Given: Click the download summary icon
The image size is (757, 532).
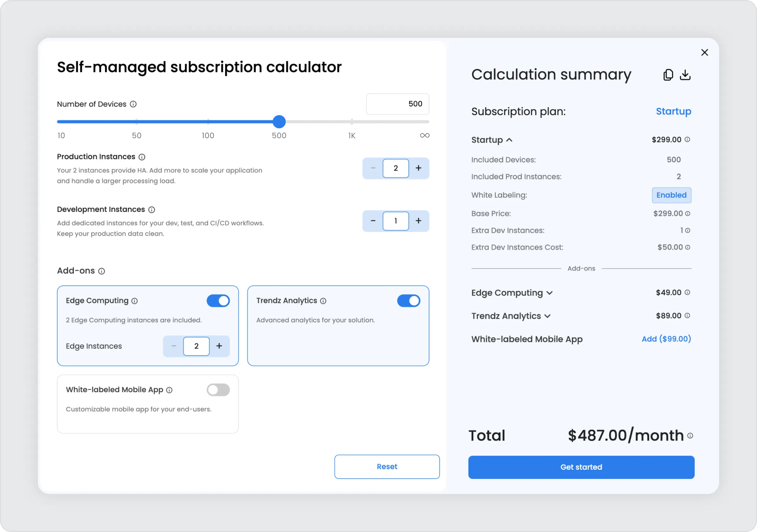Looking at the screenshot, I should click(x=685, y=75).
